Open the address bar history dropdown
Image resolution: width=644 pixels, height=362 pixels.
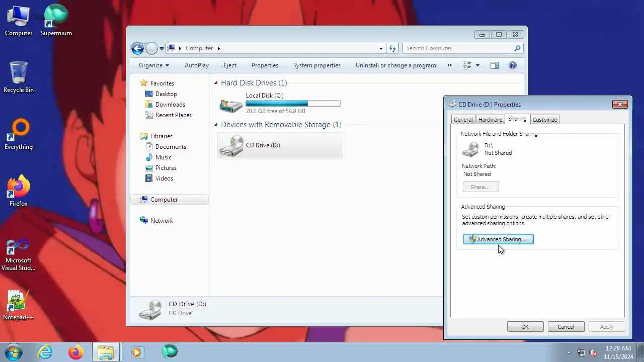(x=381, y=48)
